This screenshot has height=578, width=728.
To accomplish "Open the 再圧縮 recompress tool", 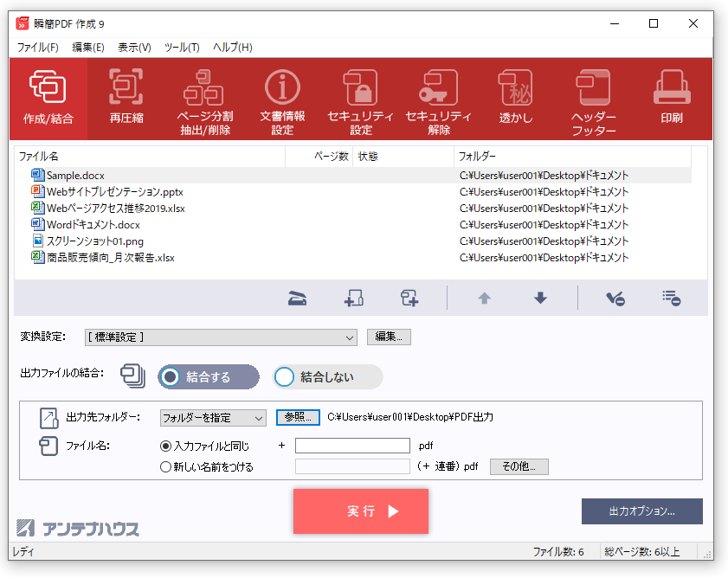I will [126, 99].
